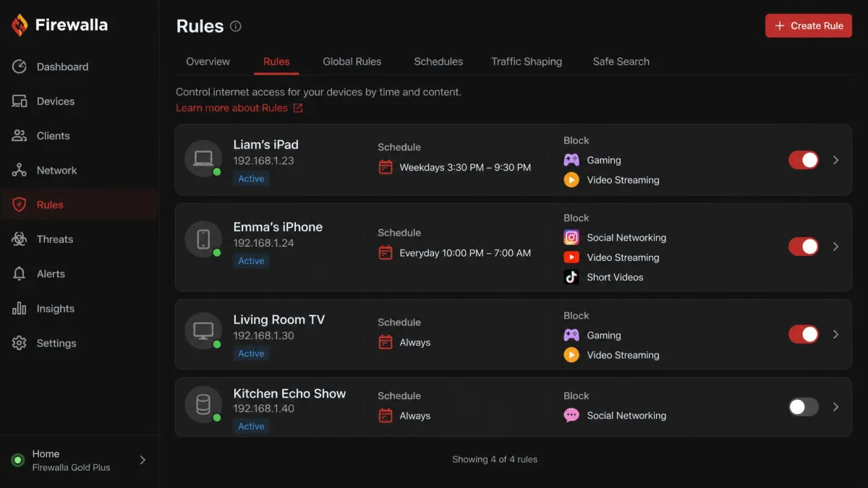Click calendar icon in Living Room TV schedule
Viewport: 868px width, 488px height.
[x=386, y=343]
